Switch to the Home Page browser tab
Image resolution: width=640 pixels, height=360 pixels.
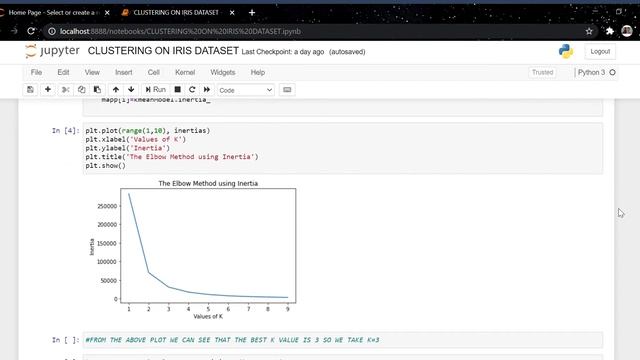tap(52, 13)
